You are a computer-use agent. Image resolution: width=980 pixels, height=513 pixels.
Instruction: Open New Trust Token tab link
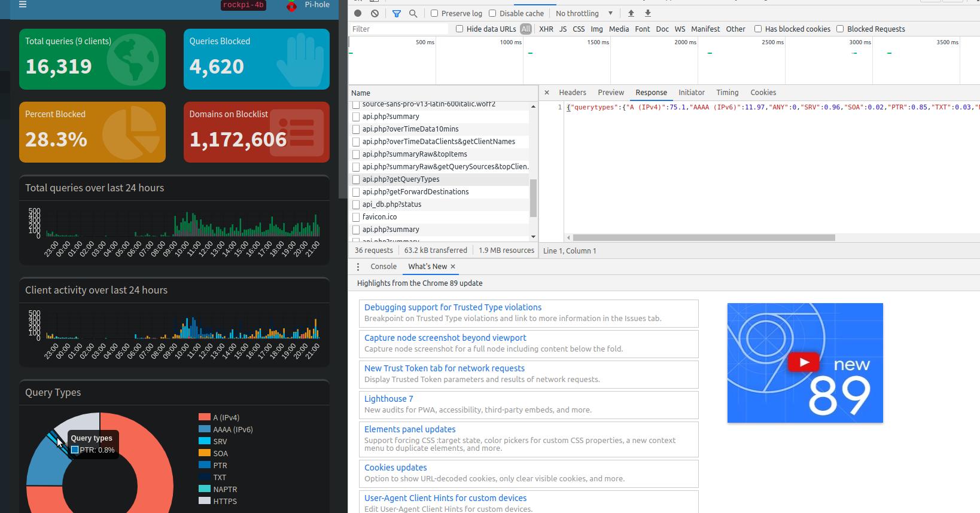445,368
